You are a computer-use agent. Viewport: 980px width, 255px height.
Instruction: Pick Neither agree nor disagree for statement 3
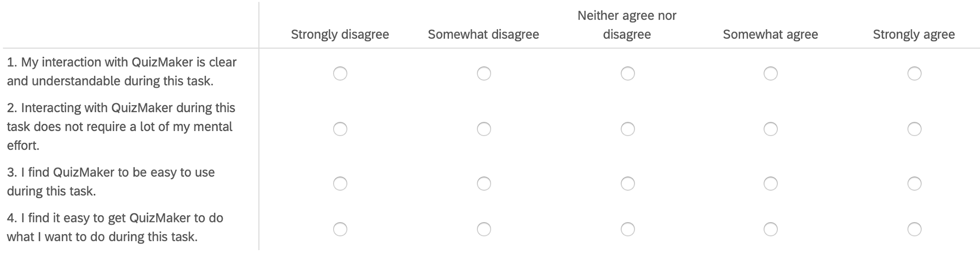point(627,183)
